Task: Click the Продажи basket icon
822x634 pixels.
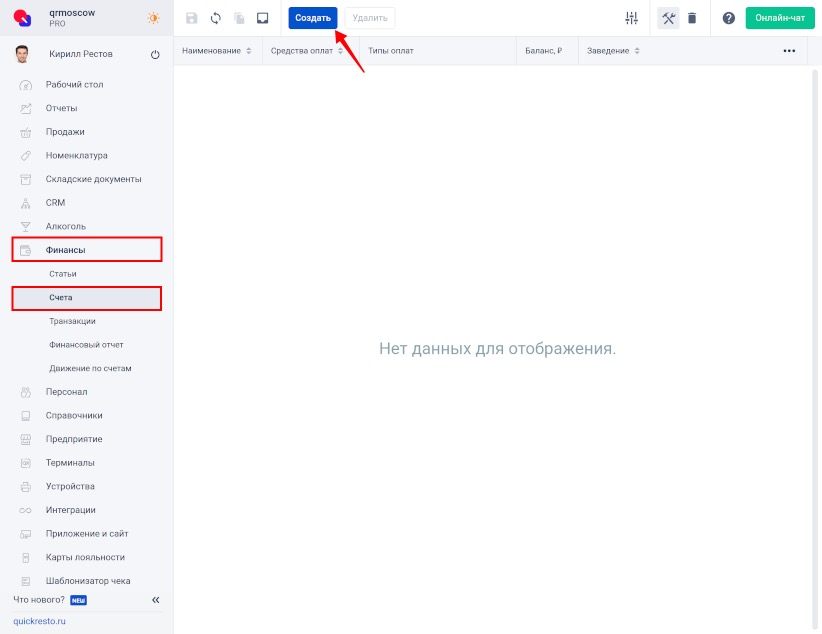Action: click(25, 132)
